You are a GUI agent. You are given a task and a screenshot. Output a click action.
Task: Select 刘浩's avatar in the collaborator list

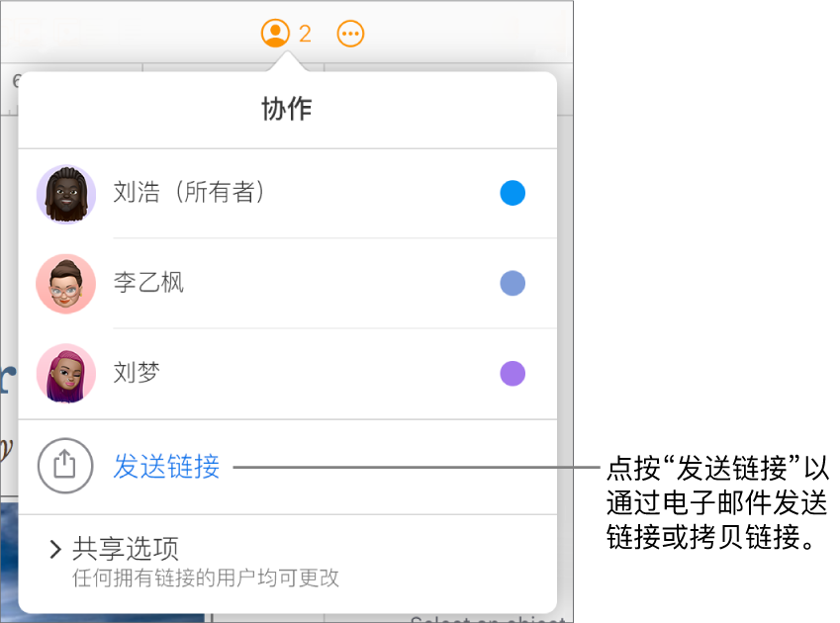[65, 194]
